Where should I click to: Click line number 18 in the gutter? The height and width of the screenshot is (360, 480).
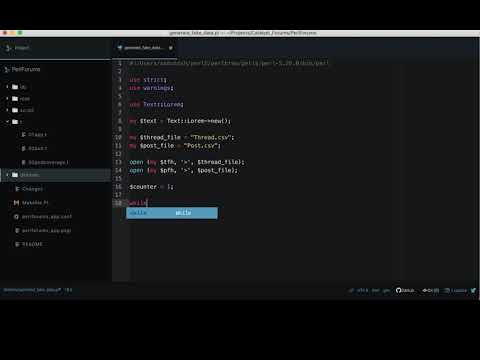118,203
